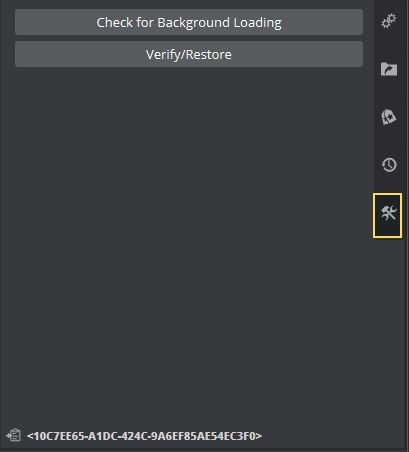Switch to the side tab with a clock
Image resolution: width=409 pixels, height=452 pixels.
(389, 165)
